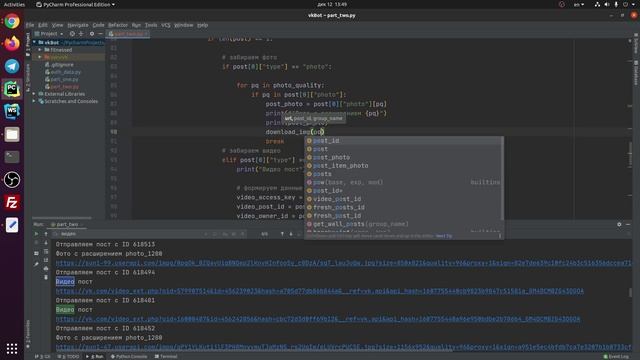The image size is (640, 360).
Task: Rerun part_two with the green play icon
Action: click(x=36, y=234)
